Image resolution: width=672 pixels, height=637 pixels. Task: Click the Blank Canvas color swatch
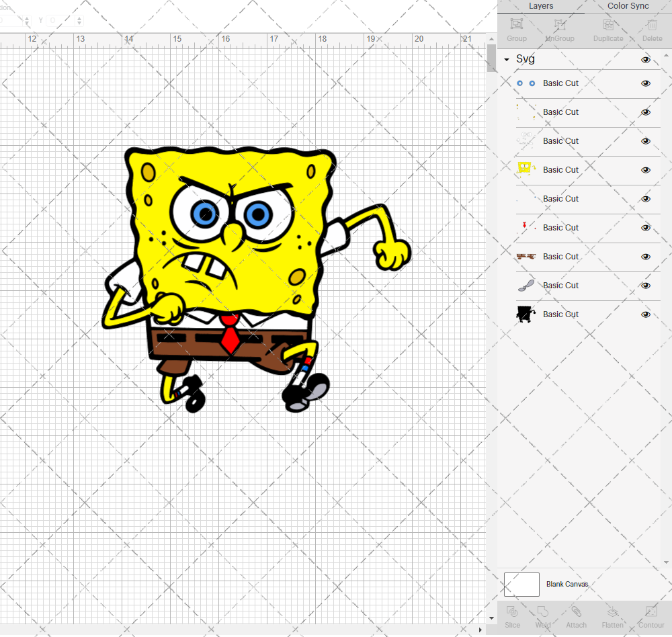(521, 585)
